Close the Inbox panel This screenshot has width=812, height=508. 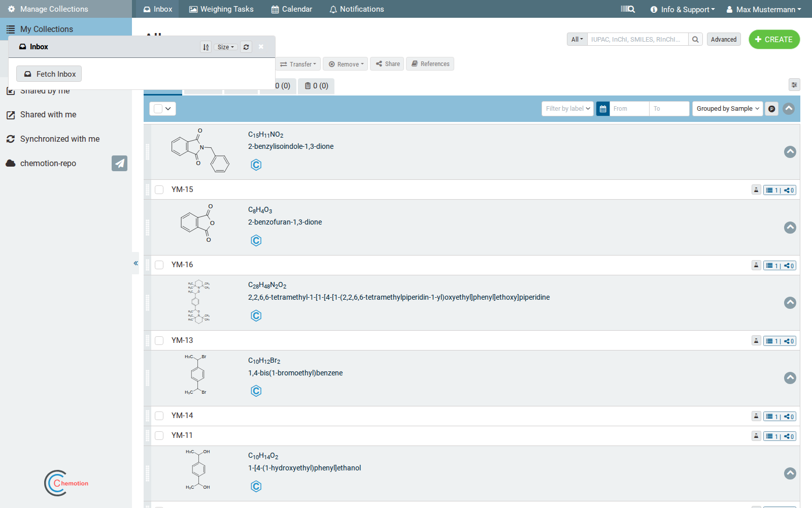pos(261,47)
